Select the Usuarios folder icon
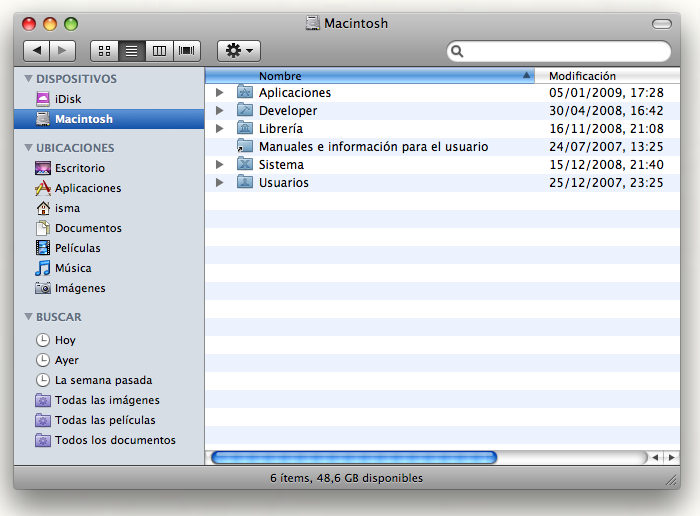The height and width of the screenshot is (516, 700). [x=245, y=182]
